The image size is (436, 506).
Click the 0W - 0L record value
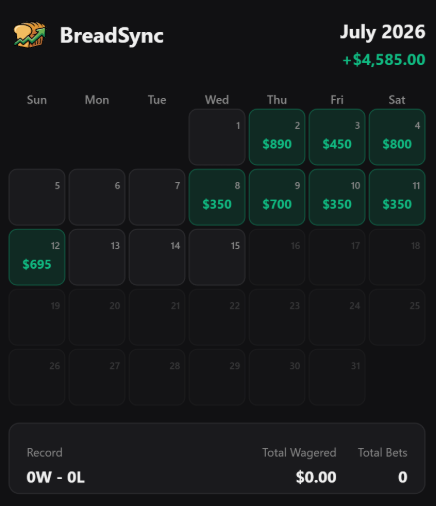coord(55,477)
